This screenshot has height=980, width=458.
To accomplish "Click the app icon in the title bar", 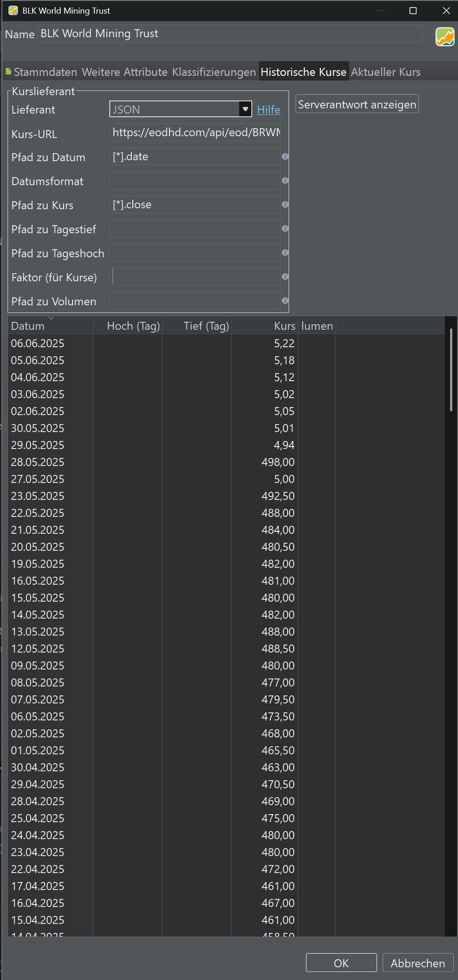I will pos(13,10).
